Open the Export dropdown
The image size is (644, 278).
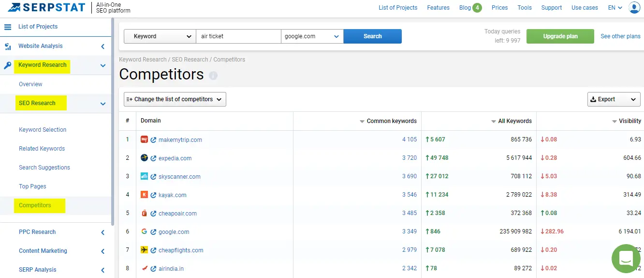pyautogui.click(x=614, y=99)
